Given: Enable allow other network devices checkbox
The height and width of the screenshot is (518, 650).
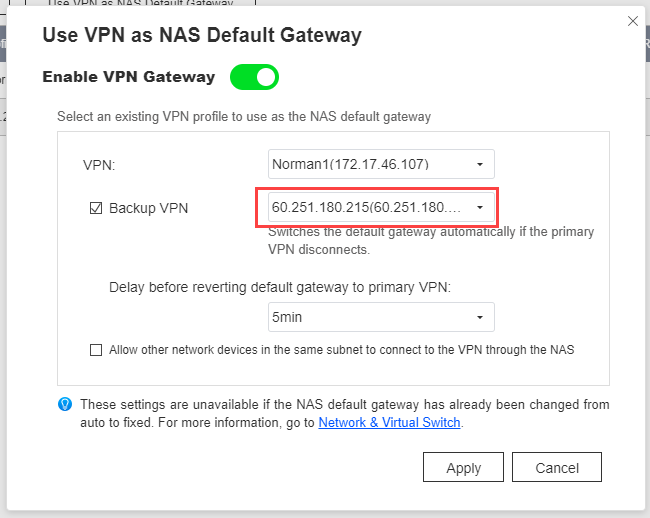Looking at the screenshot, I should pos(96,350).
